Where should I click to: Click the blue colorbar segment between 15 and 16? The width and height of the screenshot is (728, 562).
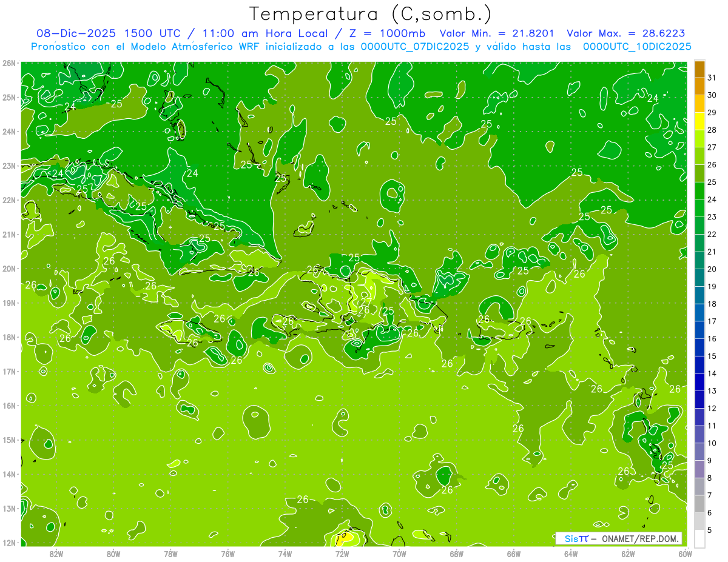tap(699, 347)
